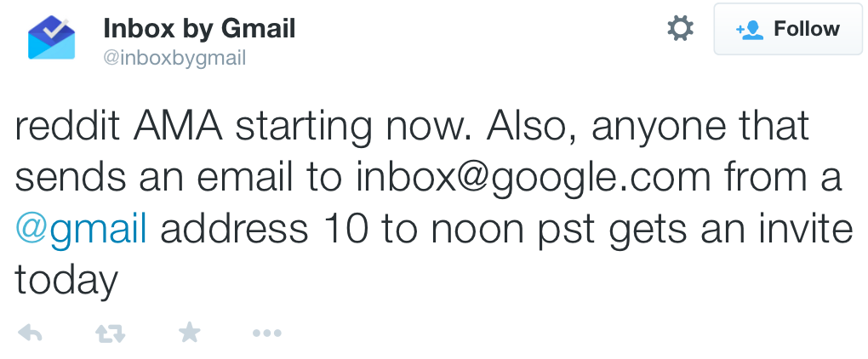Open the gear settings dropdown
868x359 pixels.
tap(679, 29)
